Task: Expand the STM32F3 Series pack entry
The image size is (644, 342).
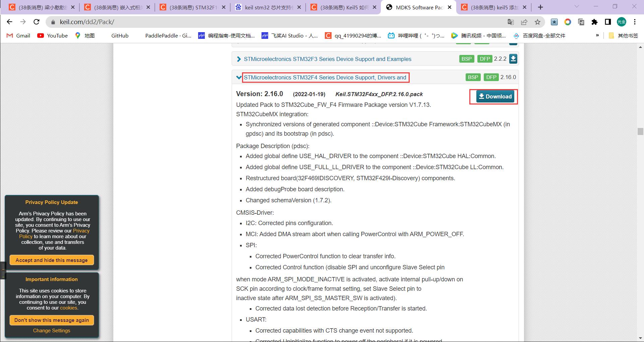Action: [239, 59]
